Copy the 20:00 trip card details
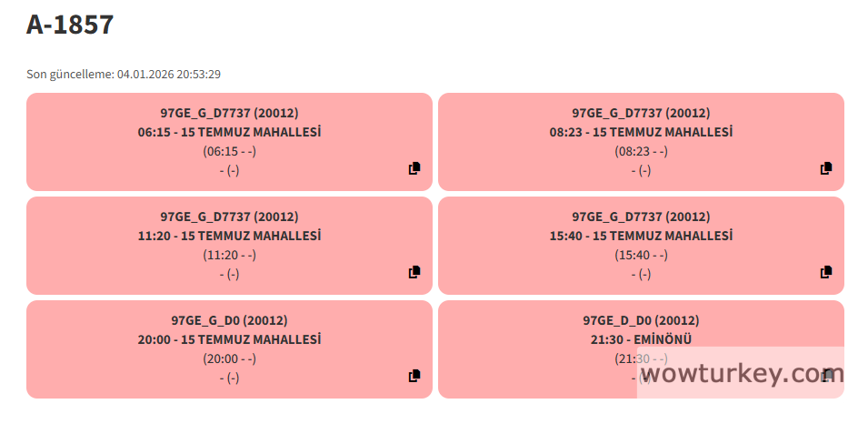 click(x=414, y=376)
